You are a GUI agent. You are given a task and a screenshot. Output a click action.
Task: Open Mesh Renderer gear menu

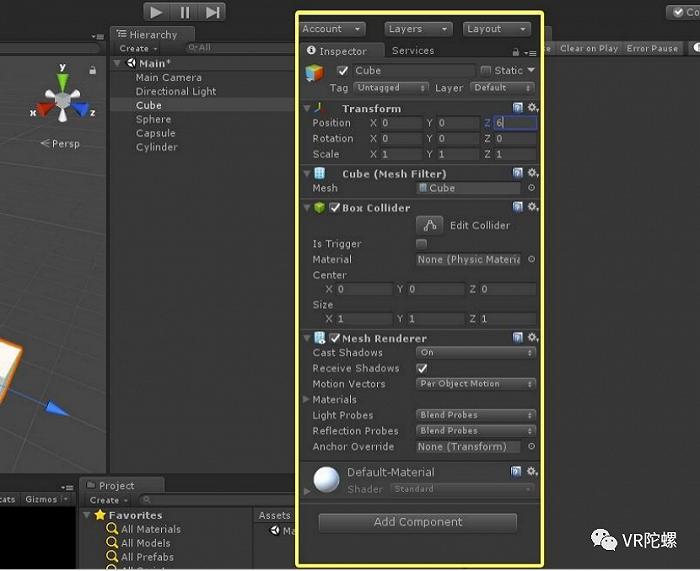click(533, 338)
